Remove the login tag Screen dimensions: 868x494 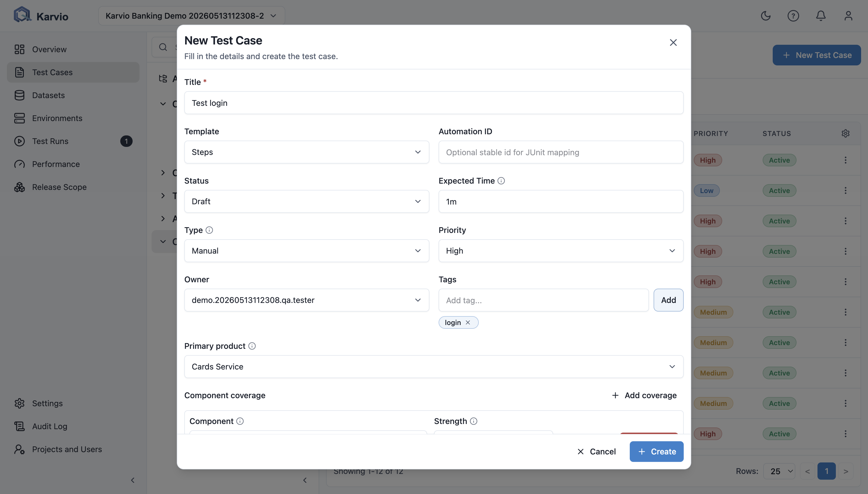click(x=468, y=322)
